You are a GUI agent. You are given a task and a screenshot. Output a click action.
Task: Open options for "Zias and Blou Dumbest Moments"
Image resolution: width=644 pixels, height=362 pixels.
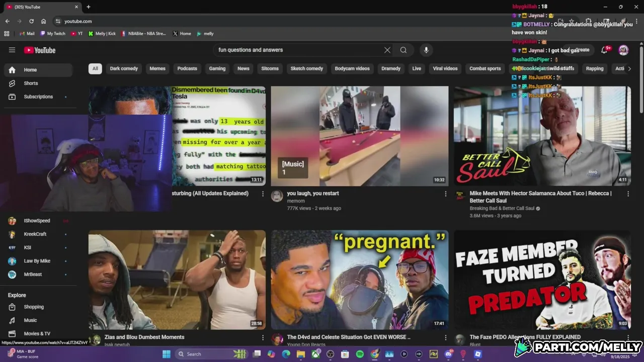[x=263, y=338]
